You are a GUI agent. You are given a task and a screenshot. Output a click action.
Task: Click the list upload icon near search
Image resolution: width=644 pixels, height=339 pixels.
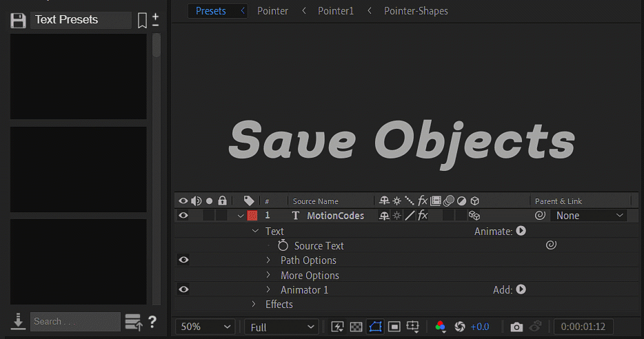(x=134, y=322)
